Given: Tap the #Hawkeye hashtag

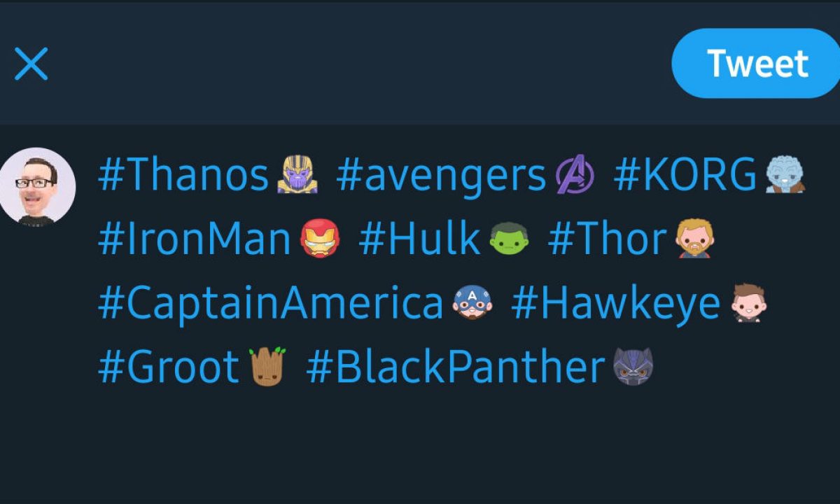Looking at the screenshot, I should tap(616, 304).
